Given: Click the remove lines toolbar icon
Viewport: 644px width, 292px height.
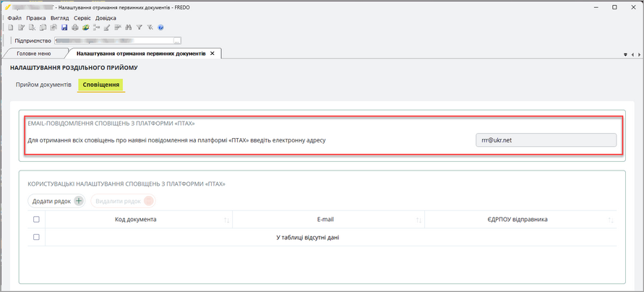Looking at the screenshot, I should point(118,27).
